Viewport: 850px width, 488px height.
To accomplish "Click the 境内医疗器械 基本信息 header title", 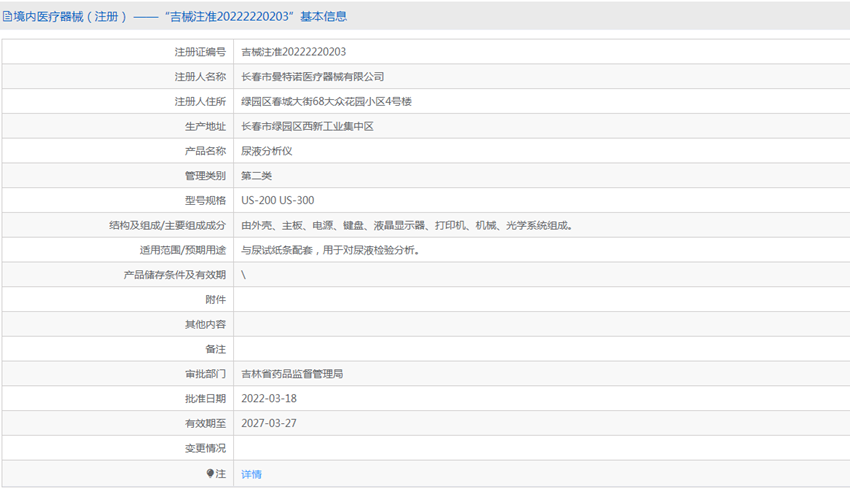I will coord(180,17).
